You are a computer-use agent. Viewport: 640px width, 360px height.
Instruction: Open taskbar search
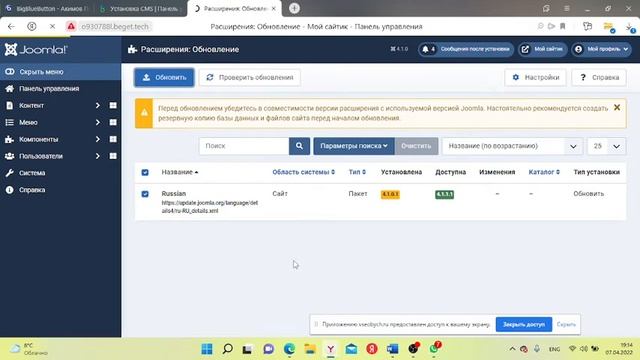pos(228,349)
